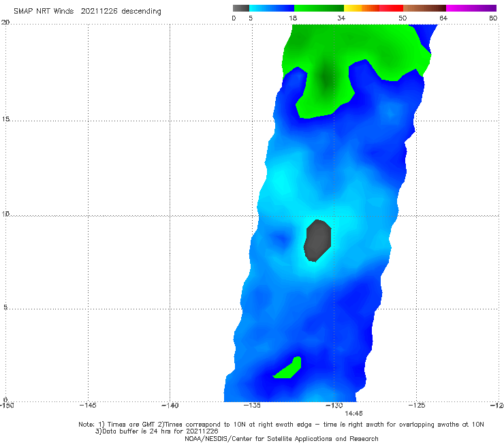Click the green 18-34 segment of the color bar

pyautogui.click(x=319, y=8)
